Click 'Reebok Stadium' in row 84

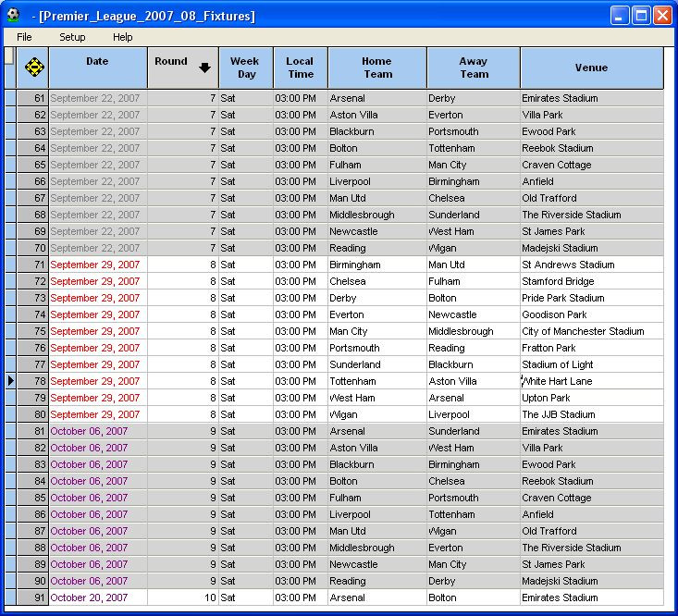coord(592,481)
